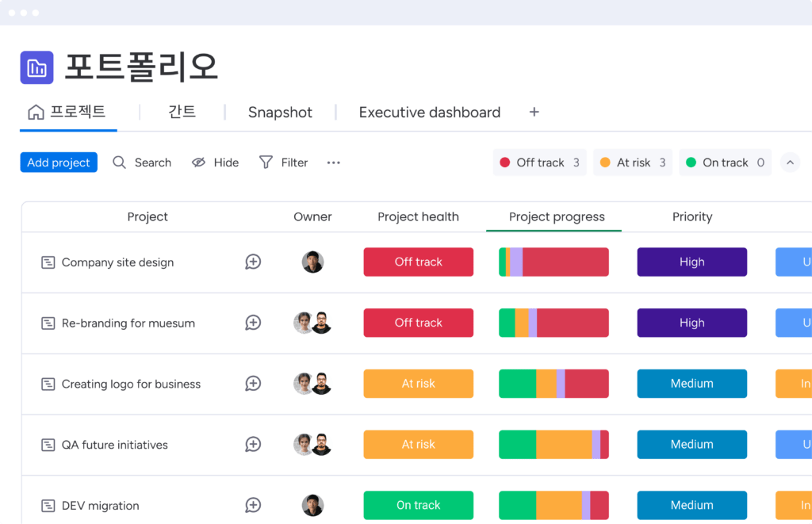Open Priority dropdown for Company site design
The image size is (812, 524).
pyautogui.click(x=691, y=262)
